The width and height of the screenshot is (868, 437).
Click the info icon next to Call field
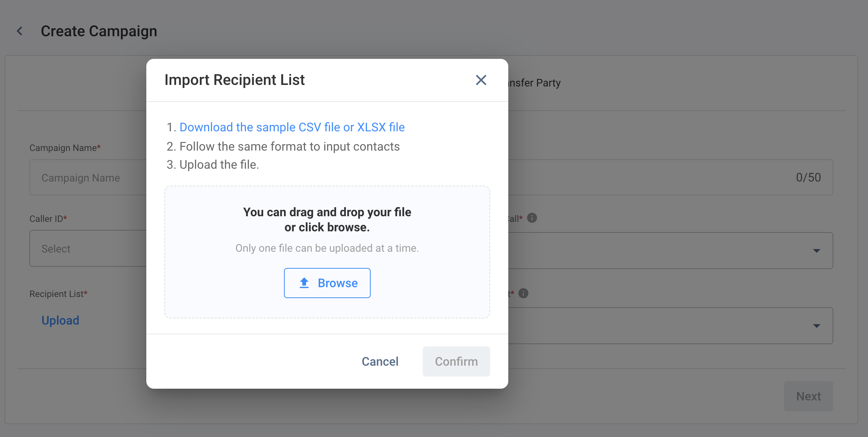(532, 218)
